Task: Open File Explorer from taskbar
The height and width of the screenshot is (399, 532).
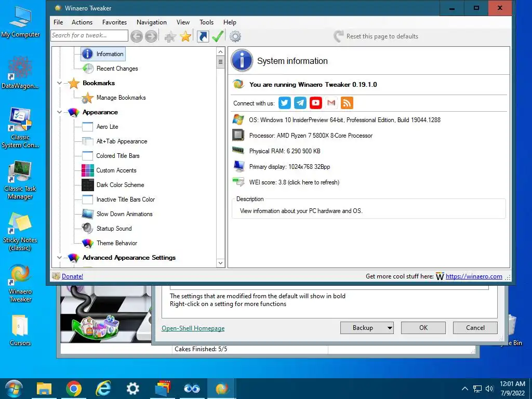Action: tap(44, 389)
